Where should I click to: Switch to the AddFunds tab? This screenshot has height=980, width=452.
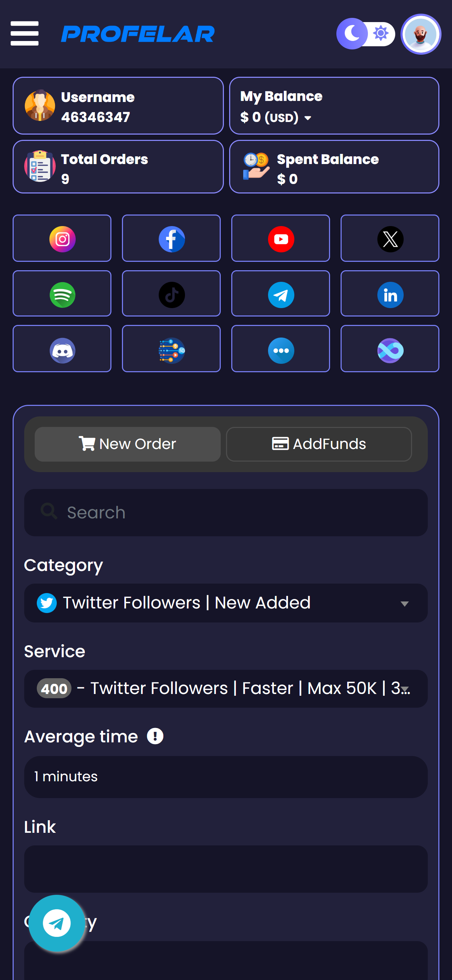coord(319,444)
